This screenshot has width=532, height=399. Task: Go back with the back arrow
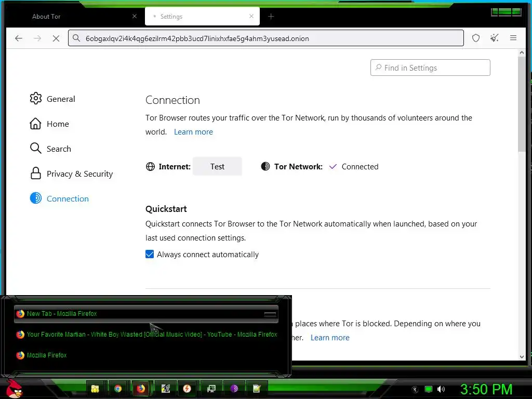click(19, 38)
